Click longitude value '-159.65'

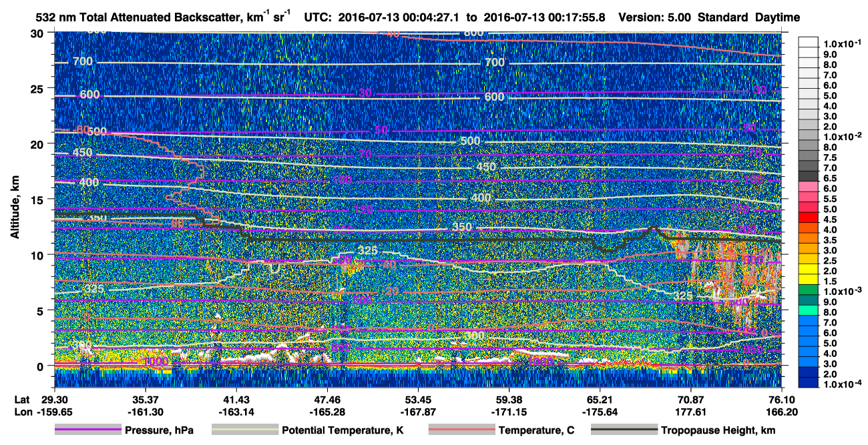pyautogui.click(x=54, y=412)
